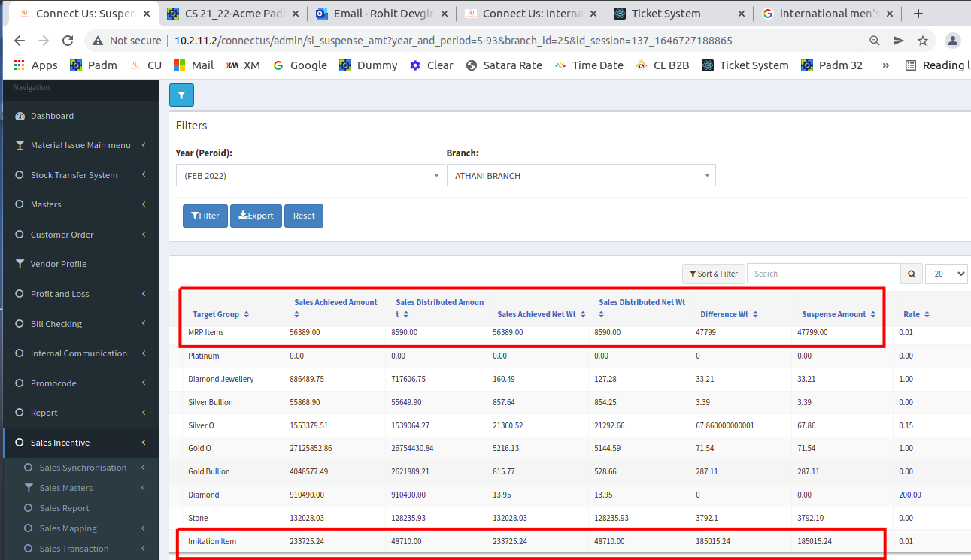Click the Reset button
Screen dimensions: 971x560
pos(304,216)
